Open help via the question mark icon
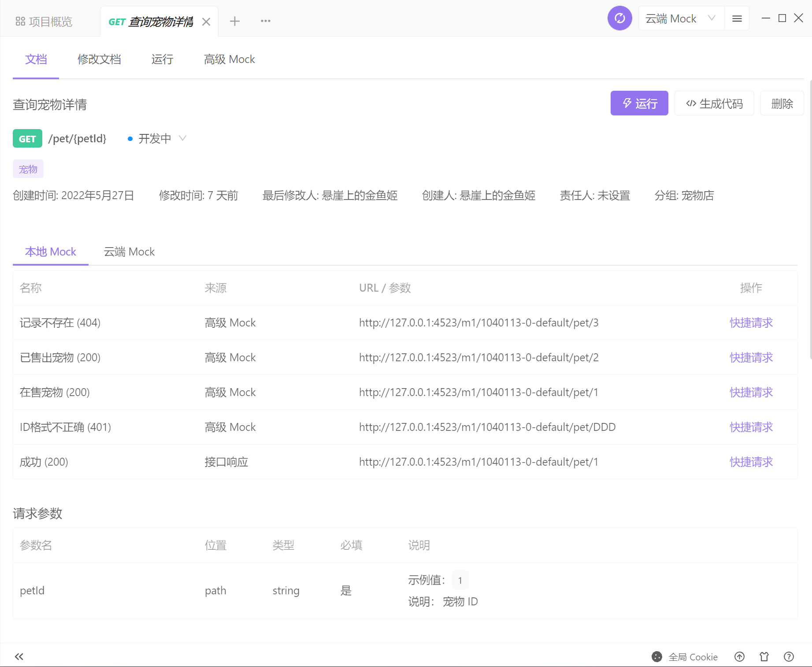 click(789, 656)
